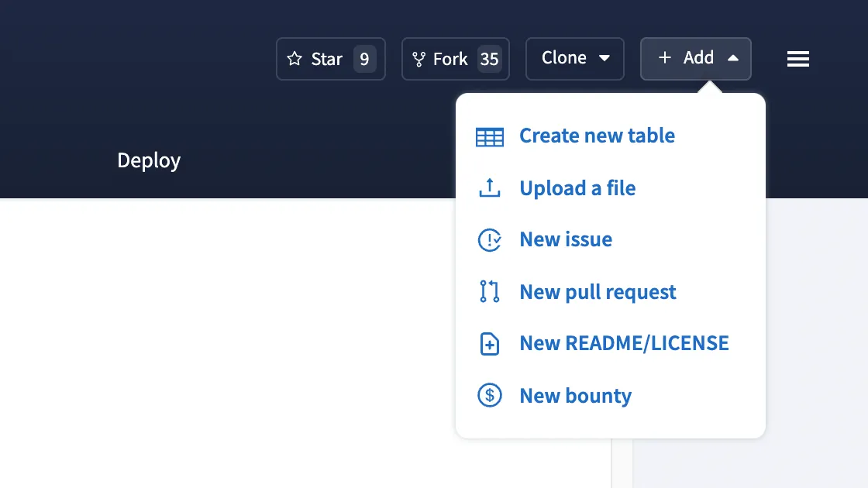The width and height of the screenshot is (868, 488).
Task: Select Upload a file from the Add menu
Action: 577,187
